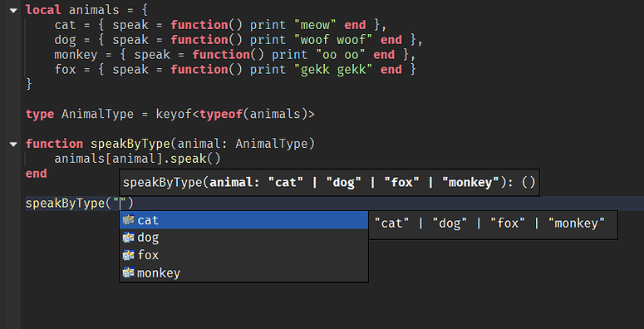Click the completion detail type hint panel
Image resolution: width=644 pixels, height=329 pixels.
click(x=493, y=224)
